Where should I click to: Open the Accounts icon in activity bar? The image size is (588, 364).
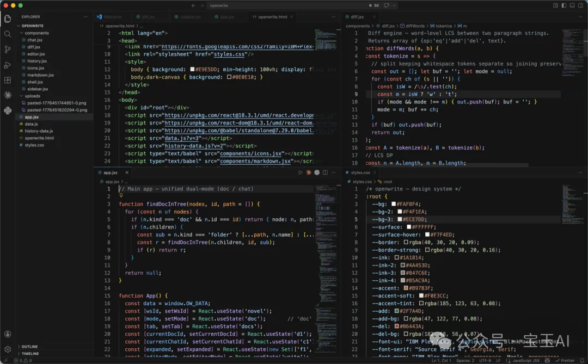[8, 334]
